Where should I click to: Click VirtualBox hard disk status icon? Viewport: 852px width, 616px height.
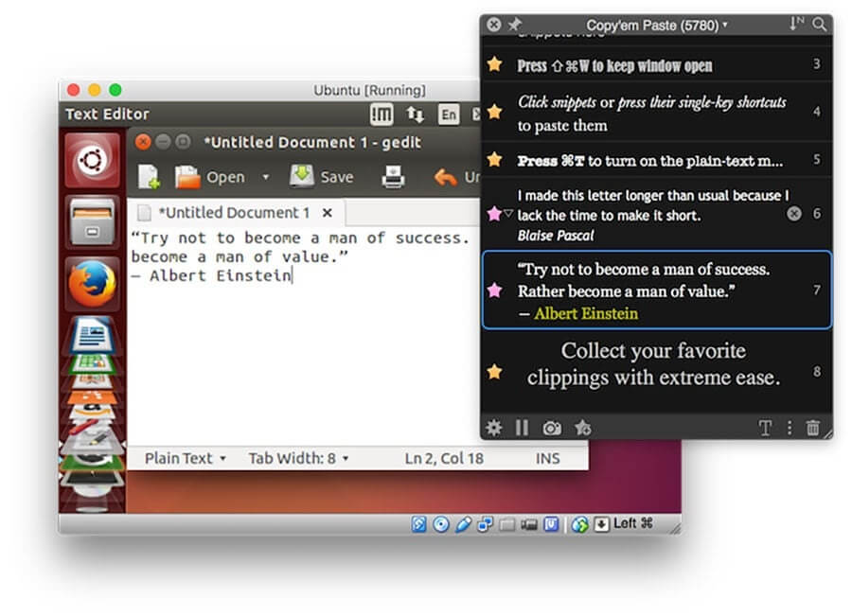pyautogui.click(x=418, y=524)
